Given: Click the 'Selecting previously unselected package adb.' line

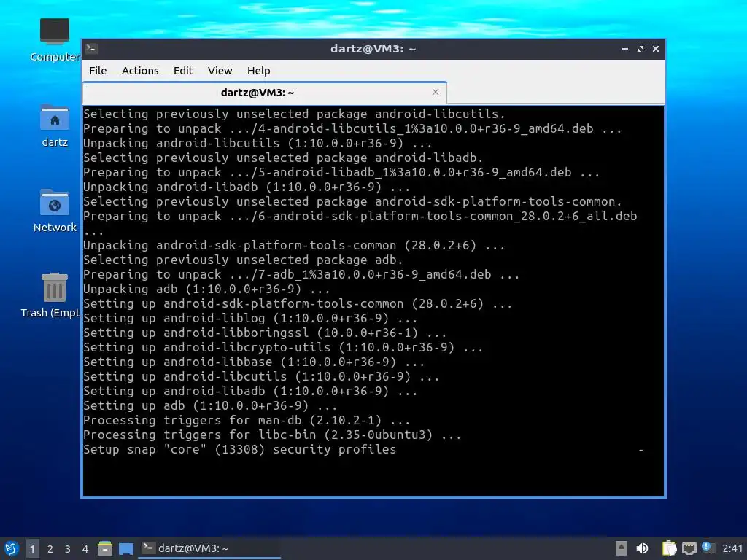Looking at the screenshot, I should (x=243, y=260).
